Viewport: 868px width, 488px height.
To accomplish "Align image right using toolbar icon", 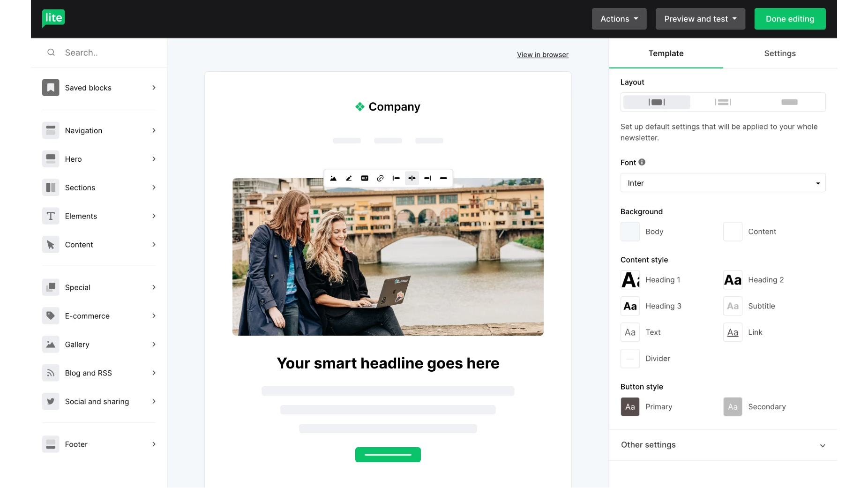I will [x=427, y=178].
